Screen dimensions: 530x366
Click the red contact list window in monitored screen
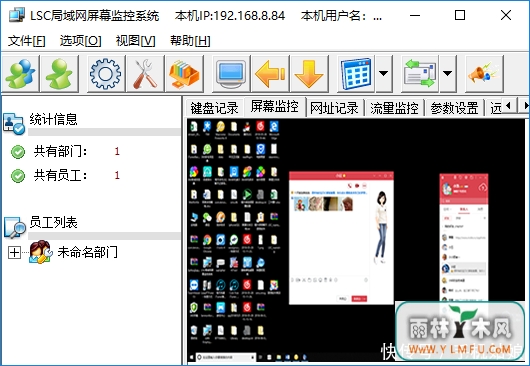(464, 237)
